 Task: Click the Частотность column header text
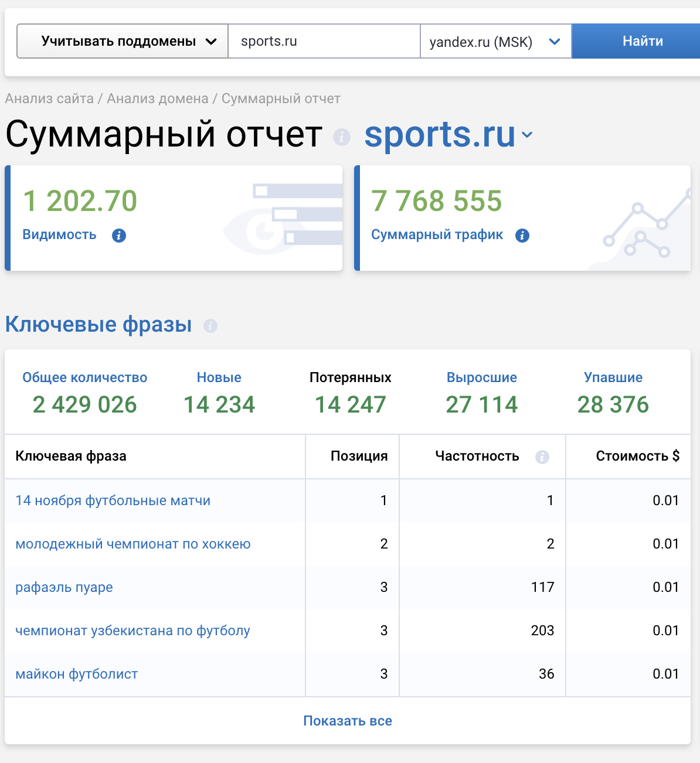click(477, 456)
